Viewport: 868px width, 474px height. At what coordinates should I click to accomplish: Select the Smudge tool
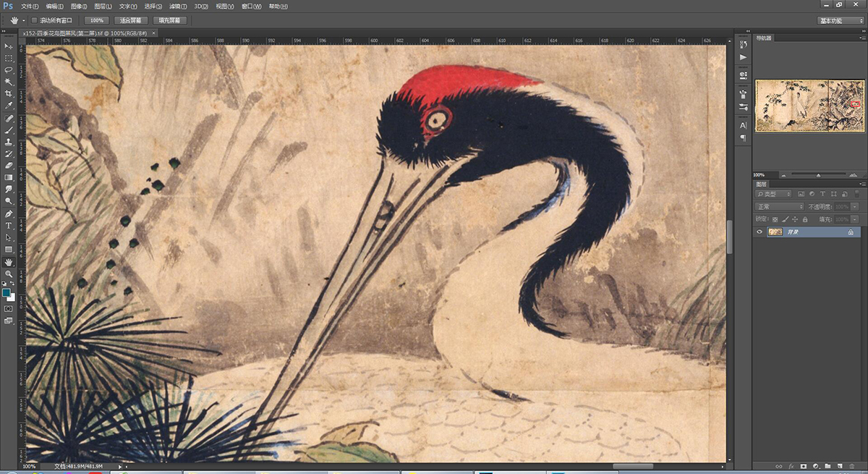9,188
